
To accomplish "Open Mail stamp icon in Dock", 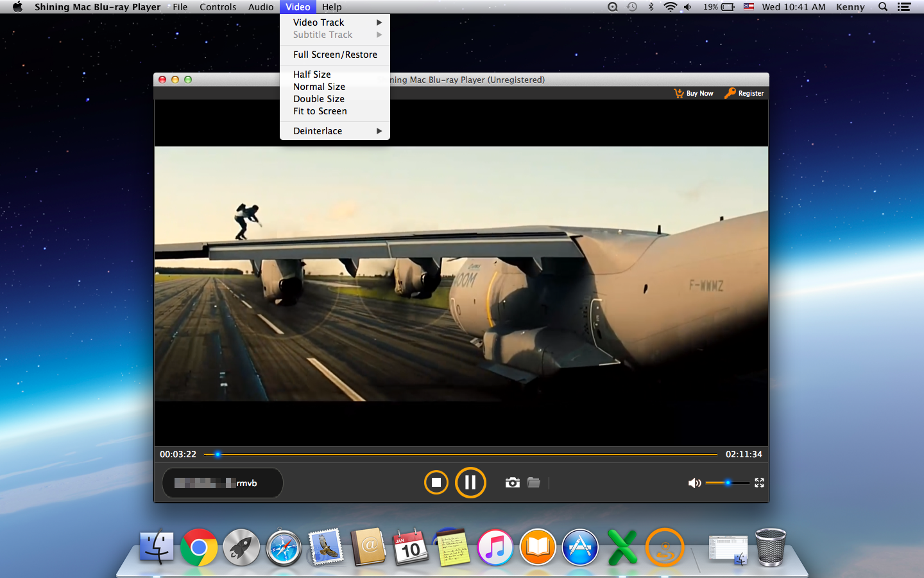I will tap(326, 548).
